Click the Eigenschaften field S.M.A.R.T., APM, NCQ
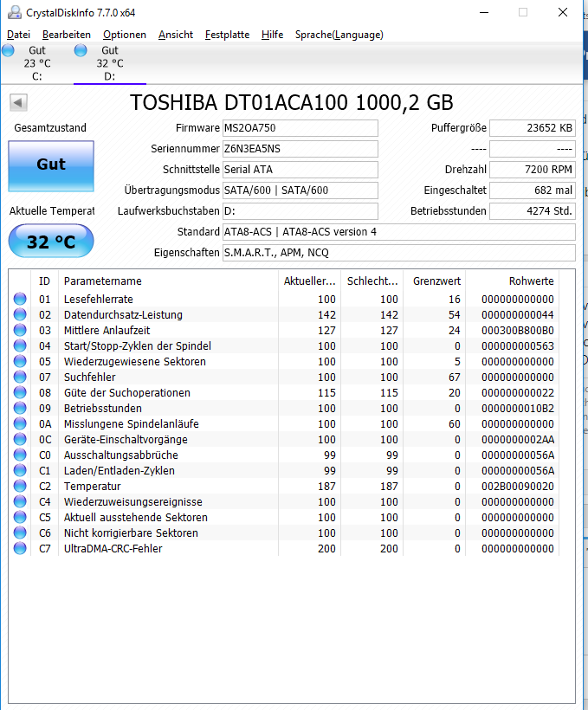588x710 pixels. 399,253
